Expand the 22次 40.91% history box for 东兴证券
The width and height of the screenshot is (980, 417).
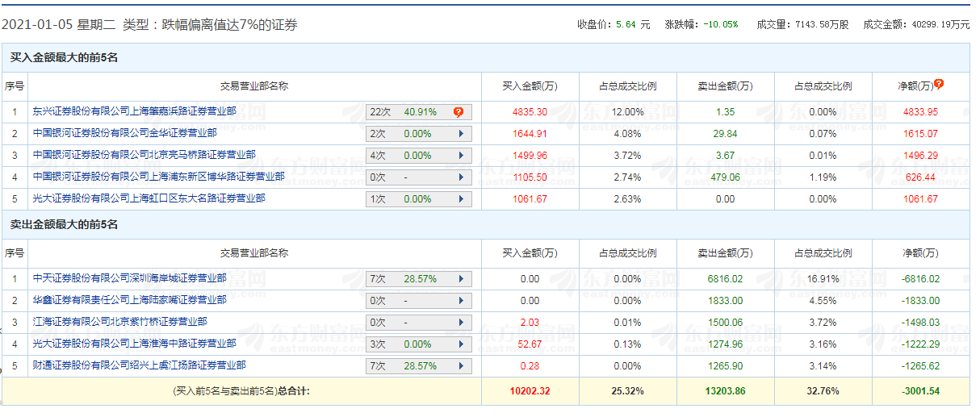pos(404,112)
